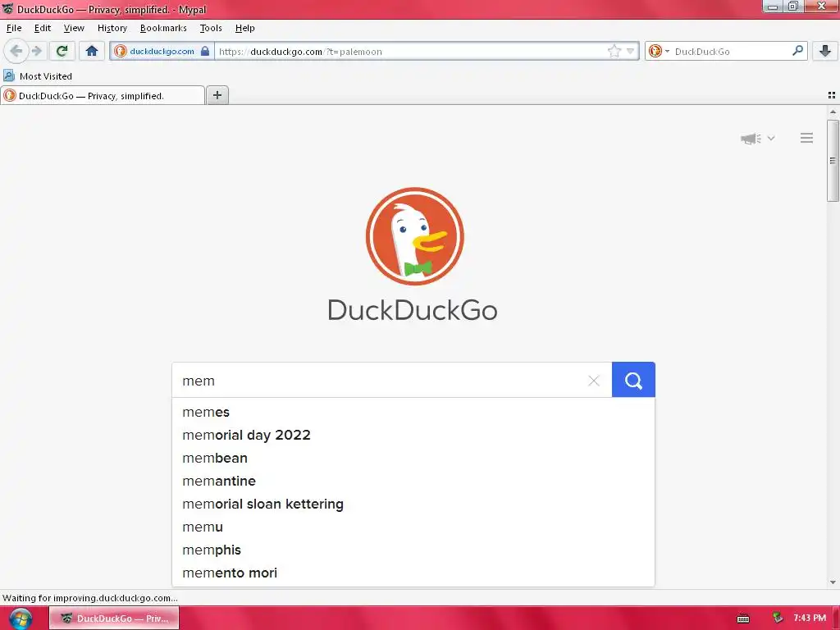Image resolution: width=840 pixels, height=630 pixels.
Task: Select the 'memu' suggestion
Action: pyautogui.click(x=413, y=527)
